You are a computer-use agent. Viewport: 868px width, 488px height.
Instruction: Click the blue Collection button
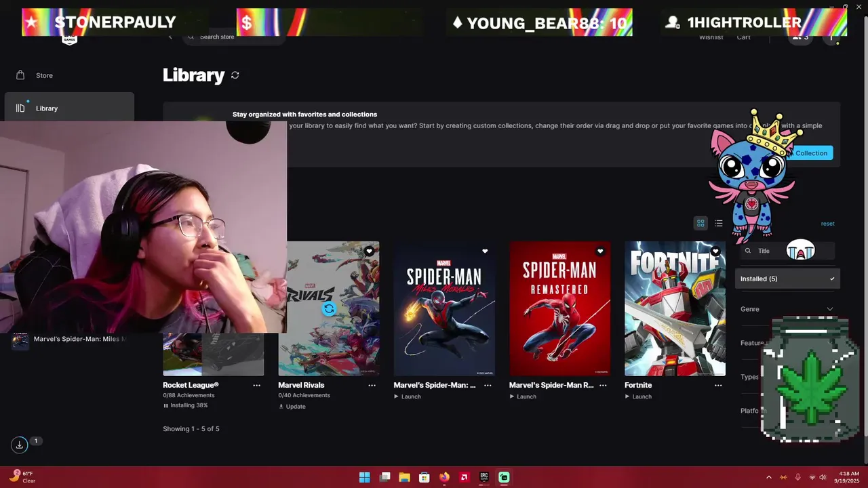click(812, 153)
